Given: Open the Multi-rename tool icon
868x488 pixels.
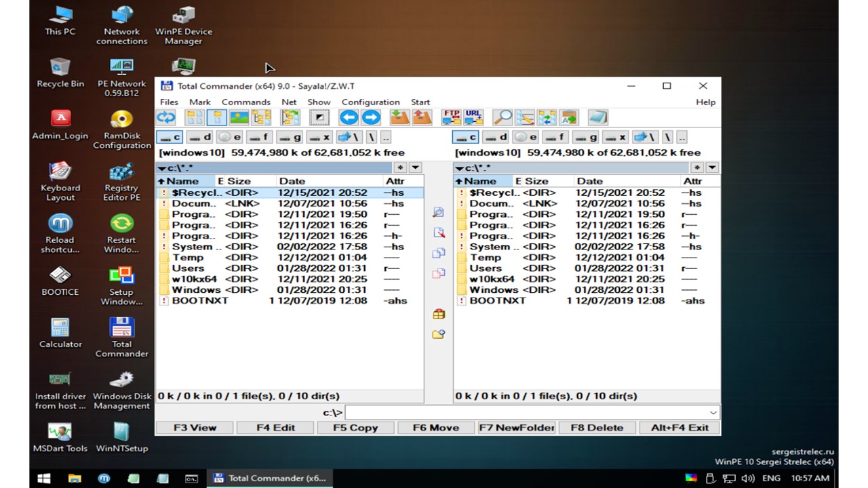Looking at the screenshot, I should (x=524, y=118).
